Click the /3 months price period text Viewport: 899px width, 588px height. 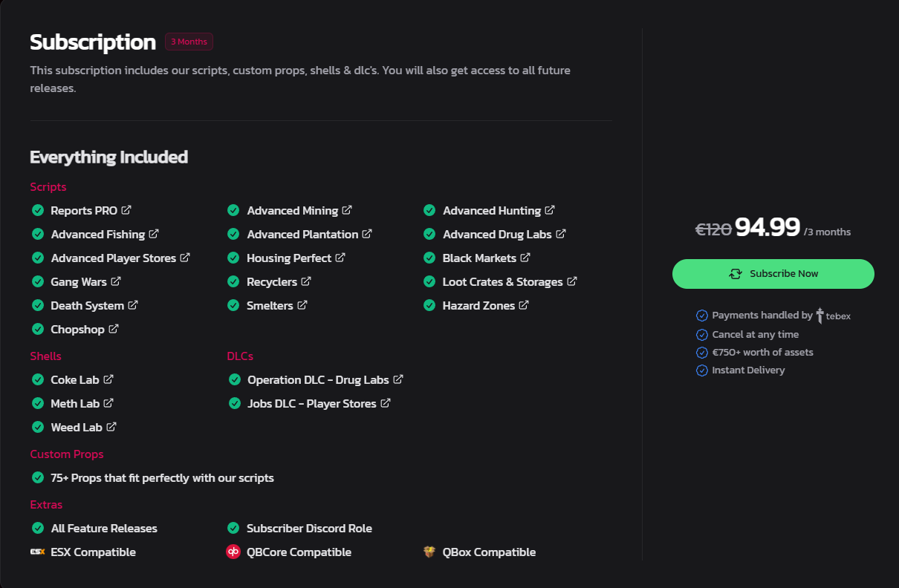[827, 232]
